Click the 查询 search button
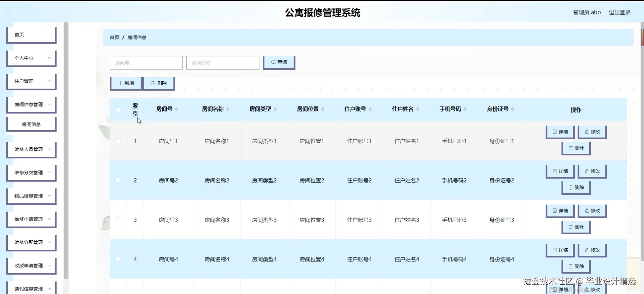644x294 pixels. tap(279, 62)
